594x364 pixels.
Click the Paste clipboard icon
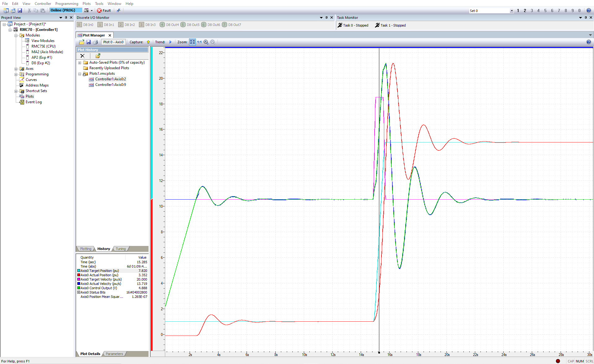43,11
